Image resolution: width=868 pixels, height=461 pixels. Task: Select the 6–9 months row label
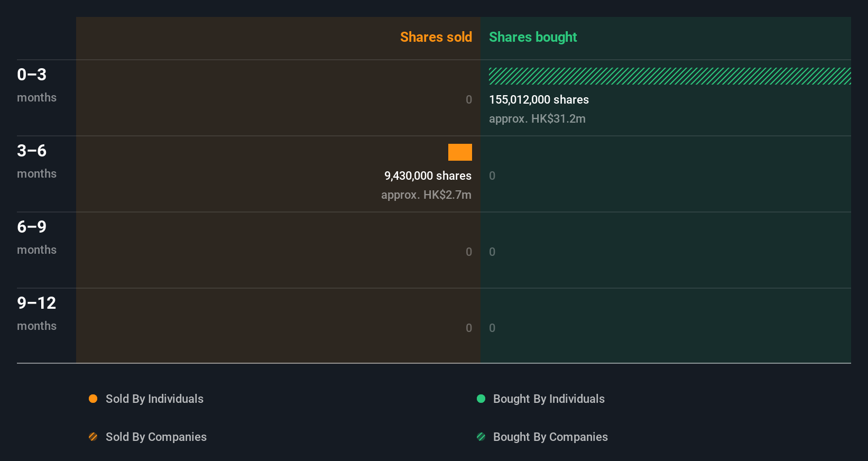click(x=36, y=237)
